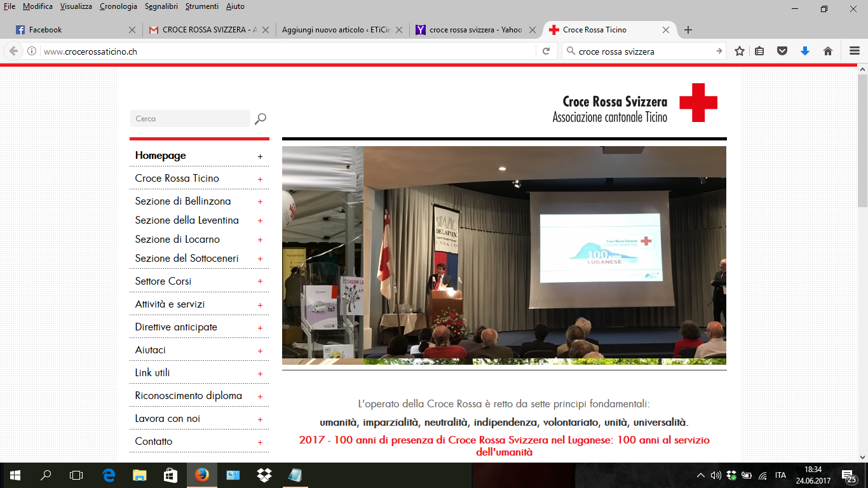
Task: Click the Firefox home icon
Action: point(828,51)
